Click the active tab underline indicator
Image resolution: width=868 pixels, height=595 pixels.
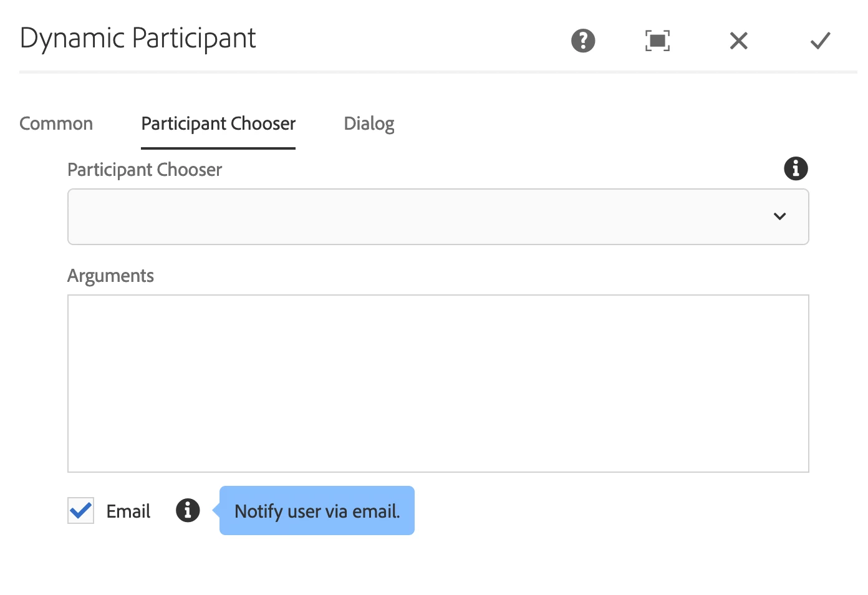pos(218,148)
